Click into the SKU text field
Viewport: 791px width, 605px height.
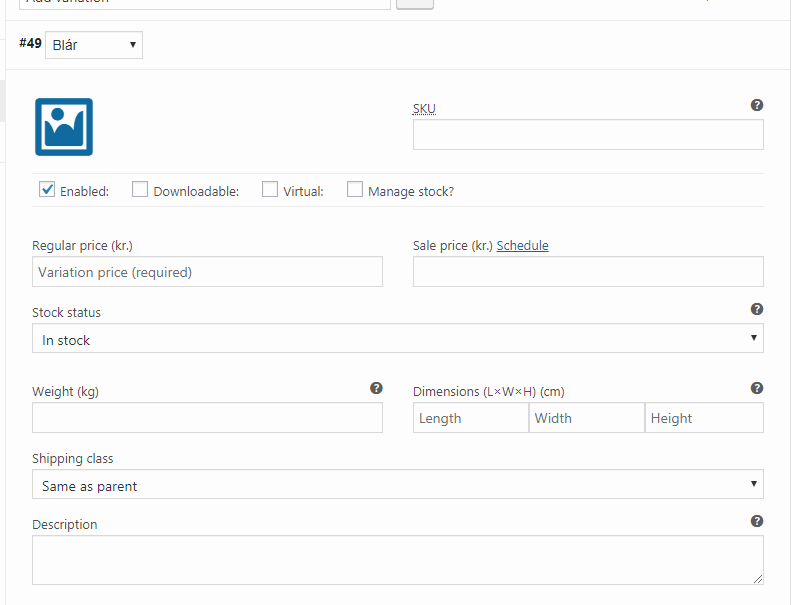point(588,135)
